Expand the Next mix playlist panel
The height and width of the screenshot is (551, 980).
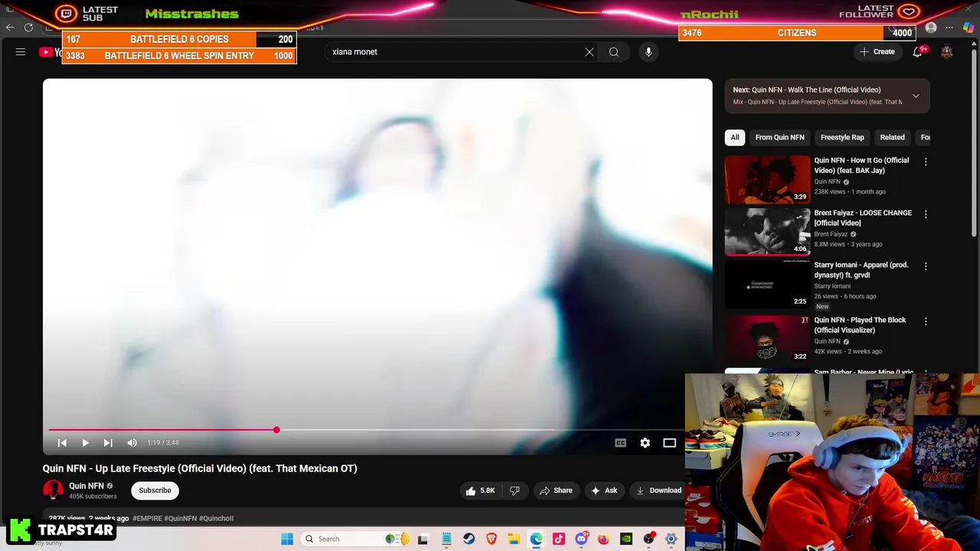(x=916, y=96)
